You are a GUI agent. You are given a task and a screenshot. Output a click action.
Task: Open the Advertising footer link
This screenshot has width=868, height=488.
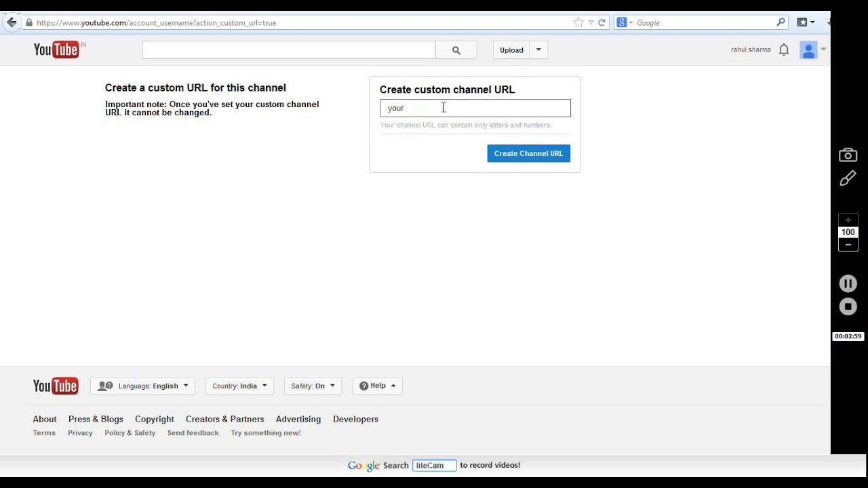[x=298, y=419]
